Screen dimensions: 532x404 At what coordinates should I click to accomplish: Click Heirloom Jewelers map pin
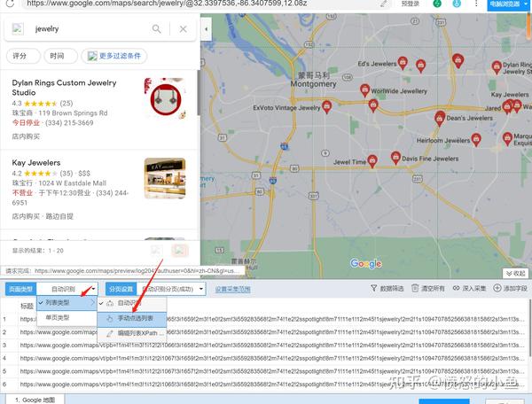pyautogui.click(x=476, y=140)
